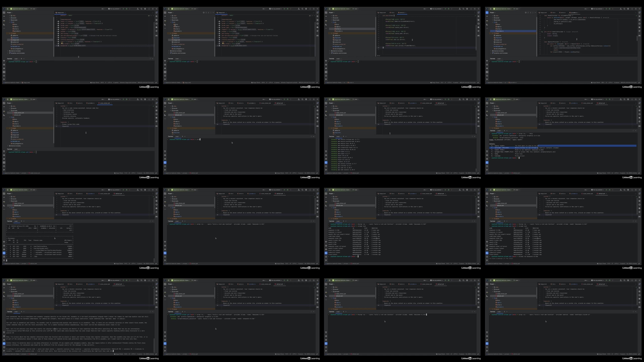Open hamburger main menu in the error.rs frame

click(329, 9)
